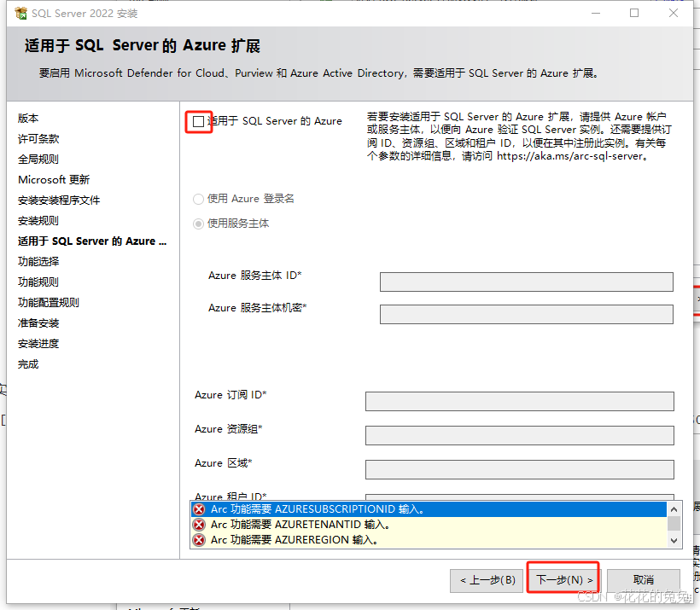Select the 使用服务主体 radio button
700x610 pixels.
(198, 224)
